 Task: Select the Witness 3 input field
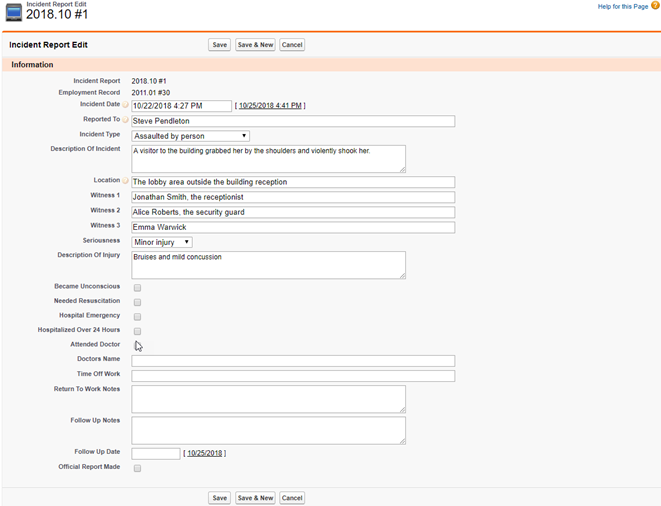pyautogui.click(x=293, y=227)
